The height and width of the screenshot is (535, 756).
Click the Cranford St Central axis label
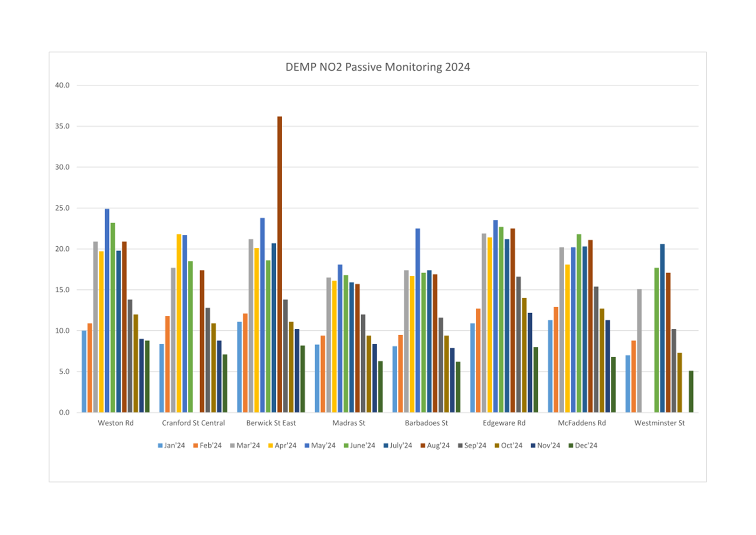[193, 423]
